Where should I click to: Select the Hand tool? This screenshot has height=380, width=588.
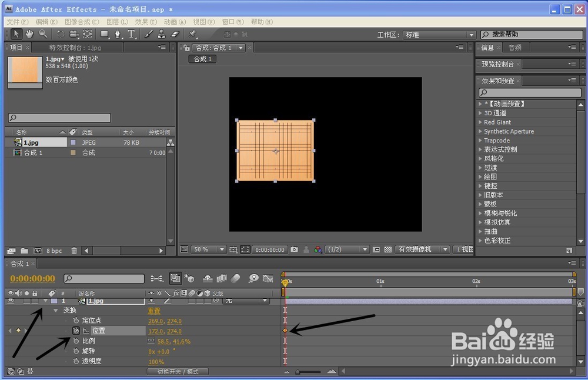point(28,34)
